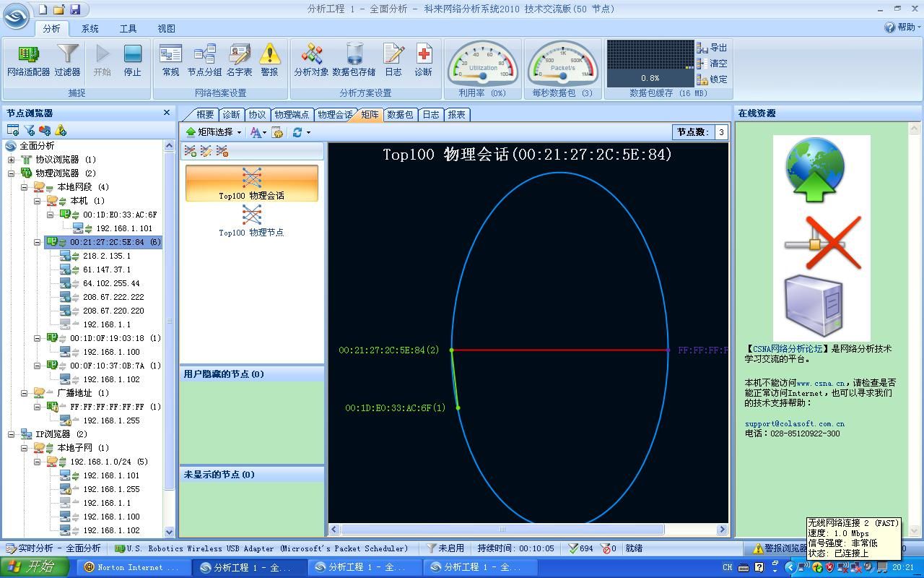The height and width of the screenshot is (578, 924).
Task: Click the matrix view horizontal scrollbar
Action: click(x=527, y=530)
